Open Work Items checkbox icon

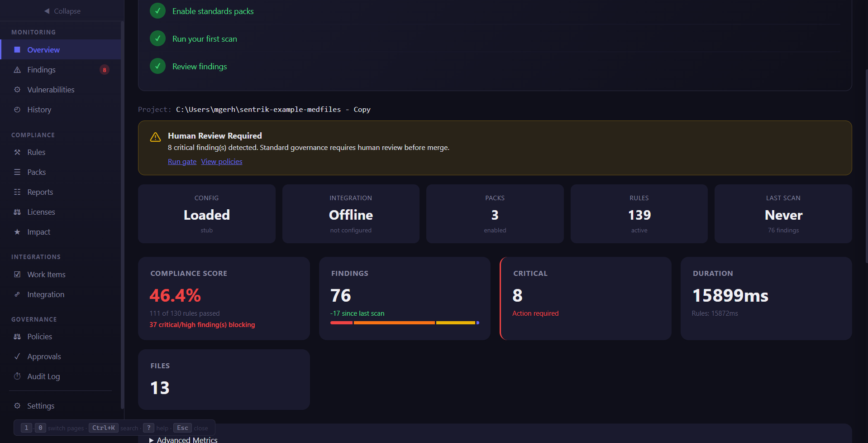[x=17, y=274]
